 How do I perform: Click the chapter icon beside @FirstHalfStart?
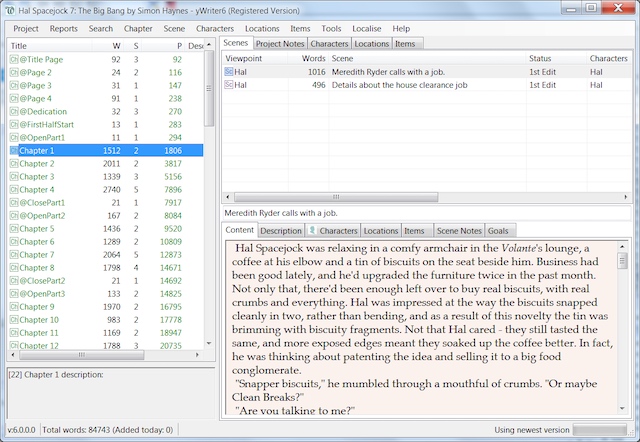(14, 125)
